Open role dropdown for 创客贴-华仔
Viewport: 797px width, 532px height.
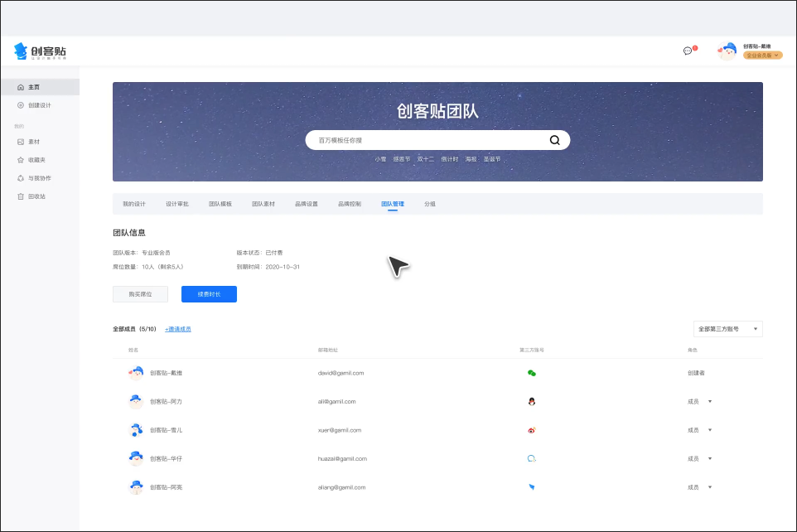[709, 458]
